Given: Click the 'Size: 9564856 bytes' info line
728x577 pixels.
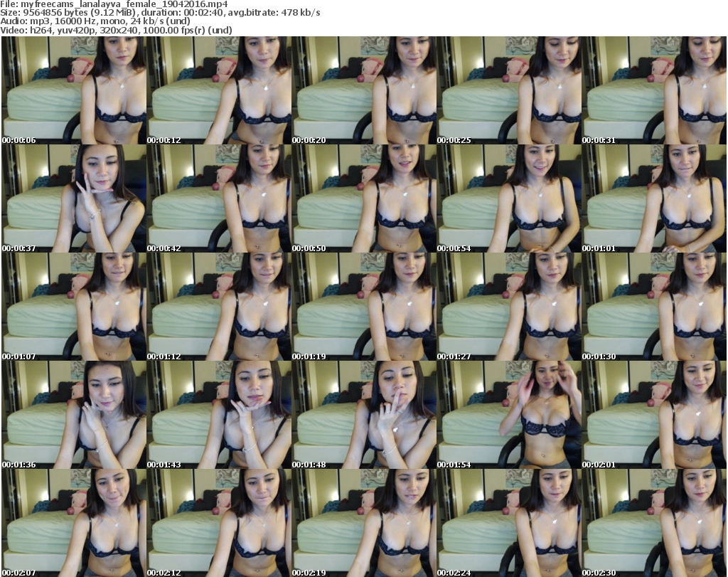Looking at the screenshot, I should click(160, 13).
